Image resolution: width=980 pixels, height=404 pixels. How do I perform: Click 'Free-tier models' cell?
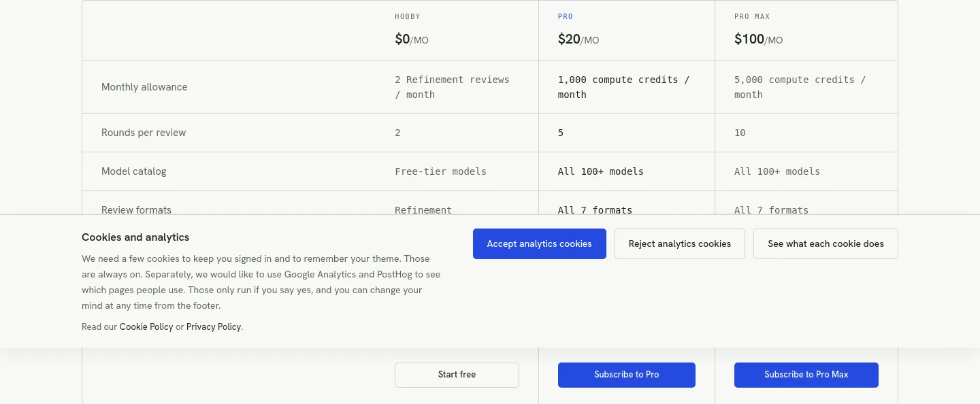440,171
